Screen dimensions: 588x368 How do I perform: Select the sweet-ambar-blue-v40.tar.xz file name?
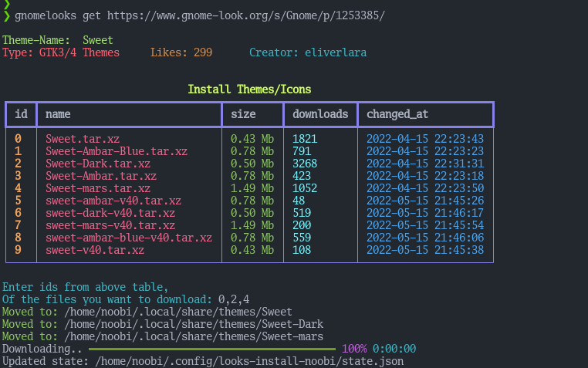[x=129, y=238]
